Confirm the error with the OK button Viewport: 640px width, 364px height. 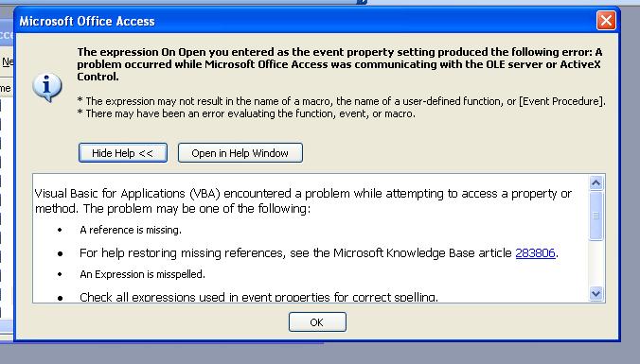[x=317, y=322]
